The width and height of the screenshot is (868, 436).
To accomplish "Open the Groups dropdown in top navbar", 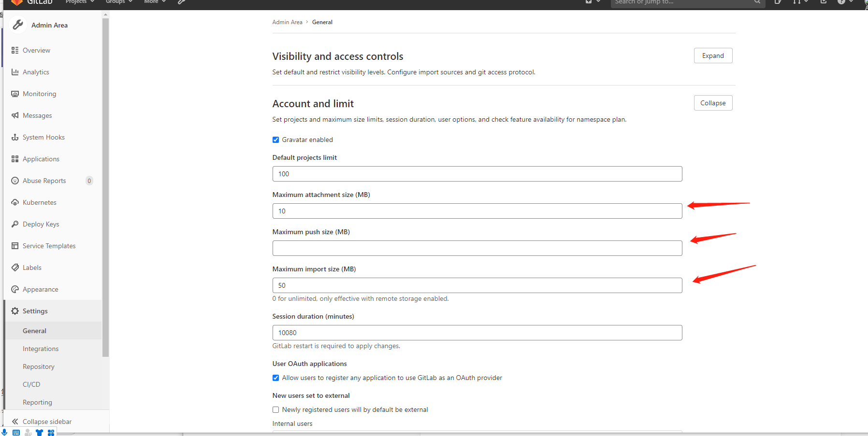I will [119, 2].
